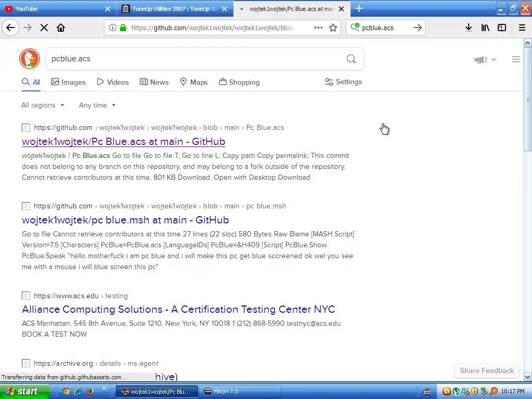Open the downloads arrow icon

click(x=469, y=28)
